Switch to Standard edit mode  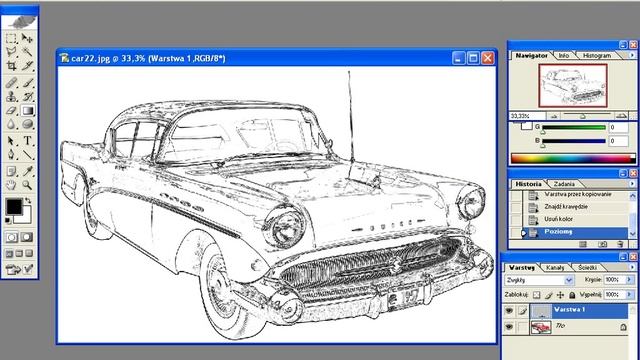pyautogui.click(x=11, y=237)
